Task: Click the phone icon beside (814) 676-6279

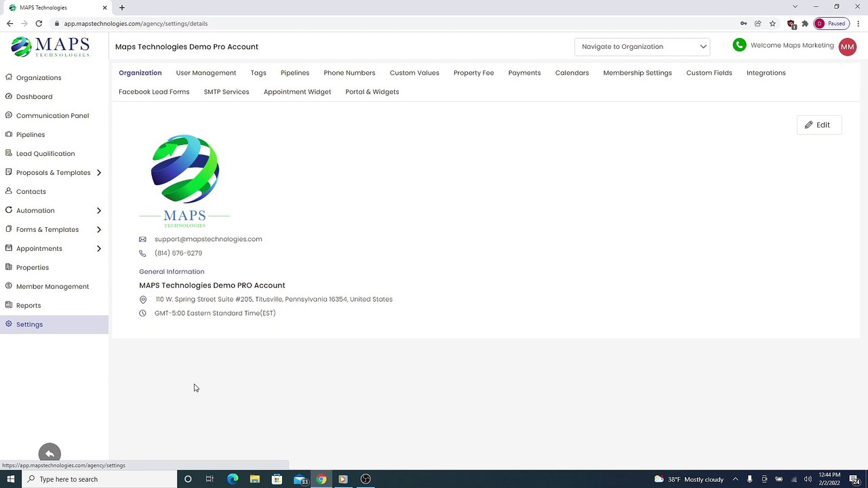Action: pyautogui.click(x=142, y=253)
